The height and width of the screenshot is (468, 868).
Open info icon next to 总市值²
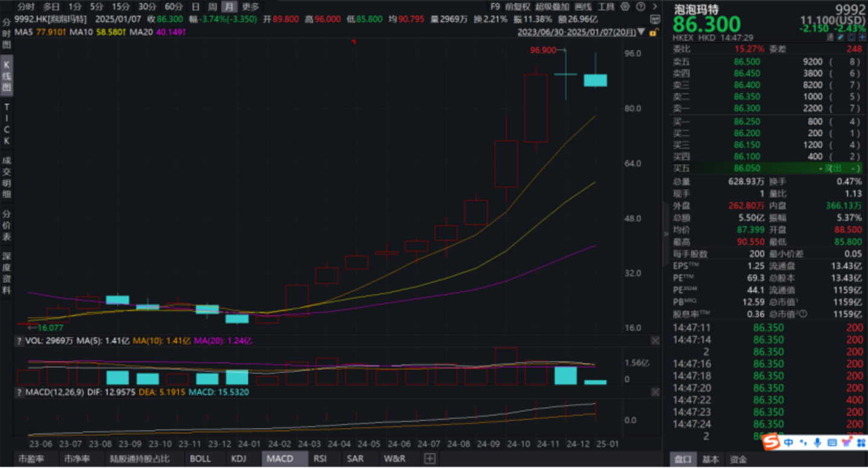pyautogui.click(x=802, y=314)
